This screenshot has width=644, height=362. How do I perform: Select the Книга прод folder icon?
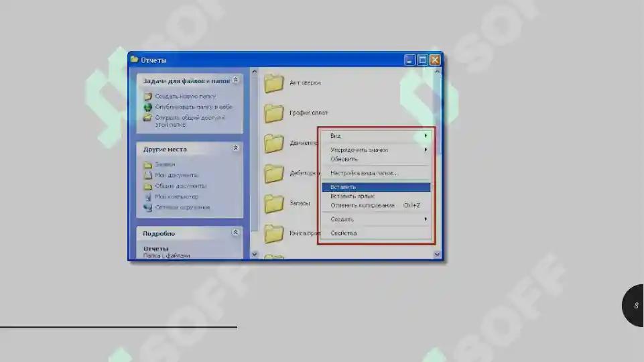tap(273, 233)
